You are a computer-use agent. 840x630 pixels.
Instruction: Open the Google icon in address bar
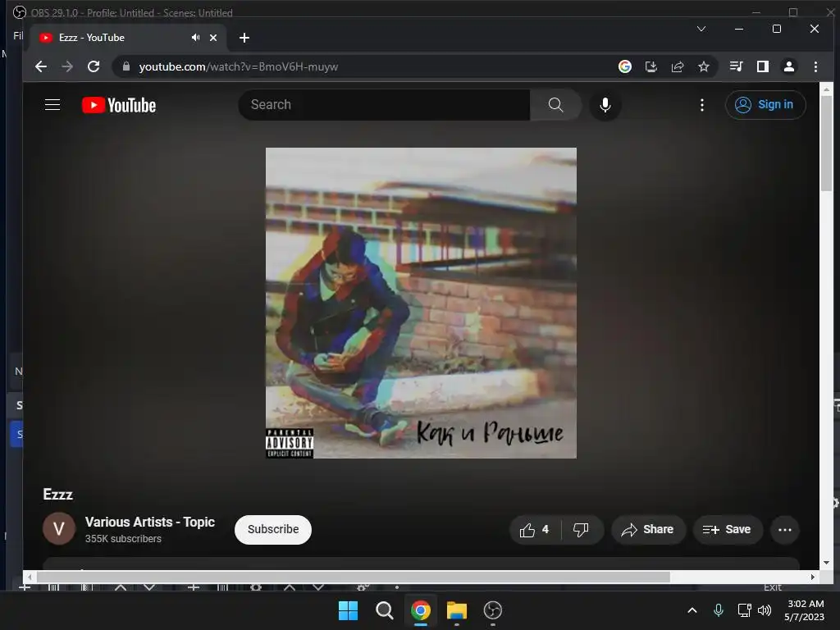(624, 66)
